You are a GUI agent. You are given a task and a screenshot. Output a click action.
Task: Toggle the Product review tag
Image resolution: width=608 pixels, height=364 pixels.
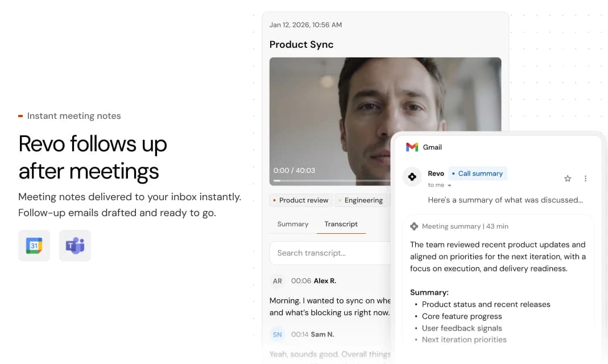[x=300, y=200]
